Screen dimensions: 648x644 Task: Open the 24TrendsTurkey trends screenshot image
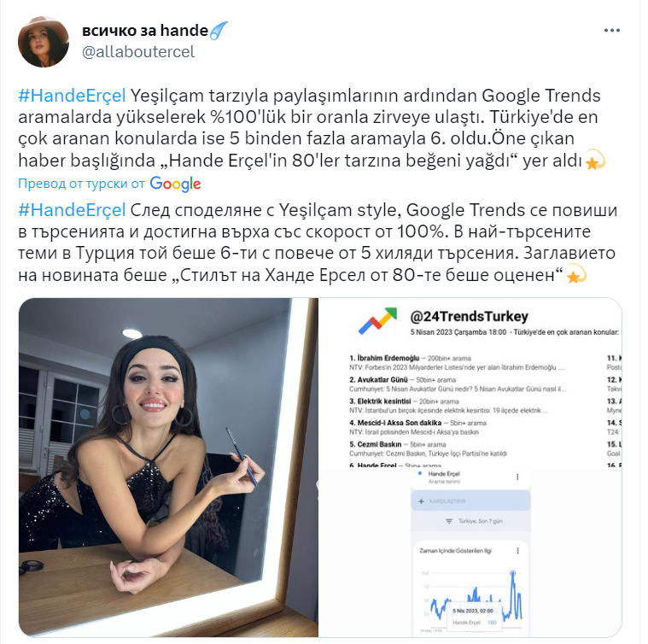470,467
